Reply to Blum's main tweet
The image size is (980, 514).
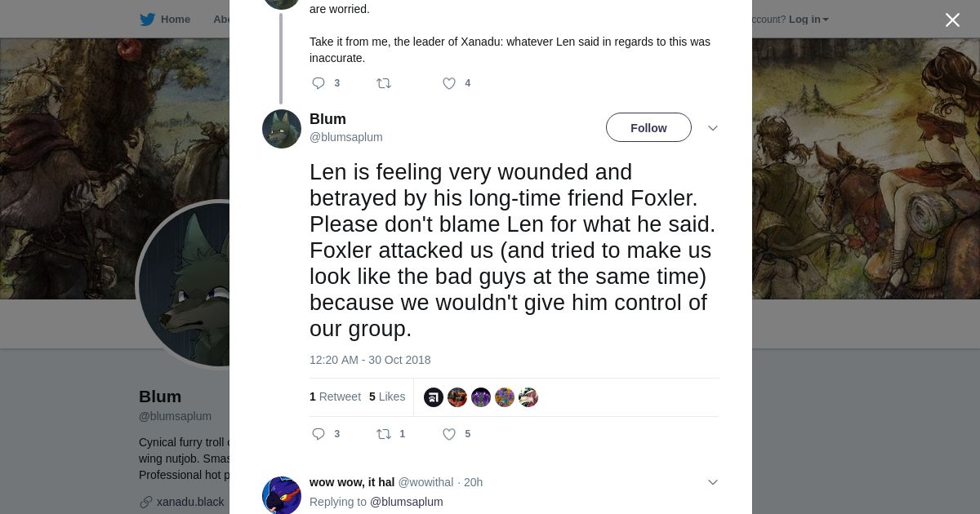coord(319,434)
